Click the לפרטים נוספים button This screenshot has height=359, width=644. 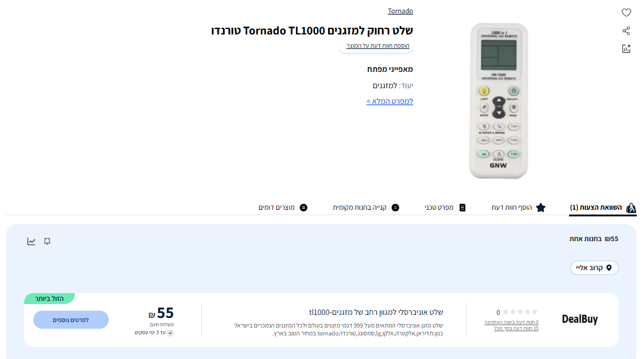(x=71, y=320)
